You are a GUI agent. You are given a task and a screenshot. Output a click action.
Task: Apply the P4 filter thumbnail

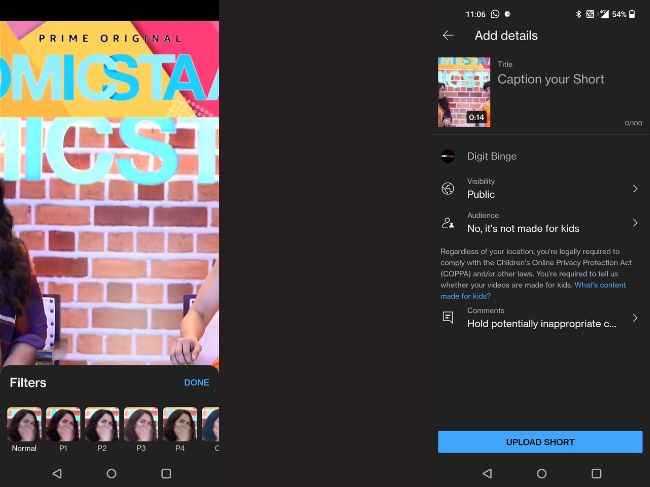click(180, 424)
